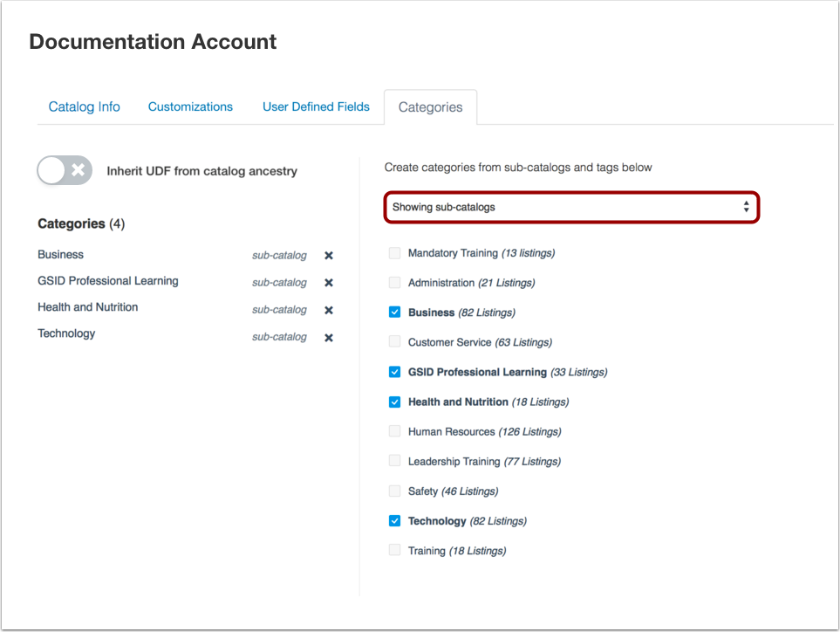Switch to the Catalog Info tab
840x632 pixels.
click(84, 106)
